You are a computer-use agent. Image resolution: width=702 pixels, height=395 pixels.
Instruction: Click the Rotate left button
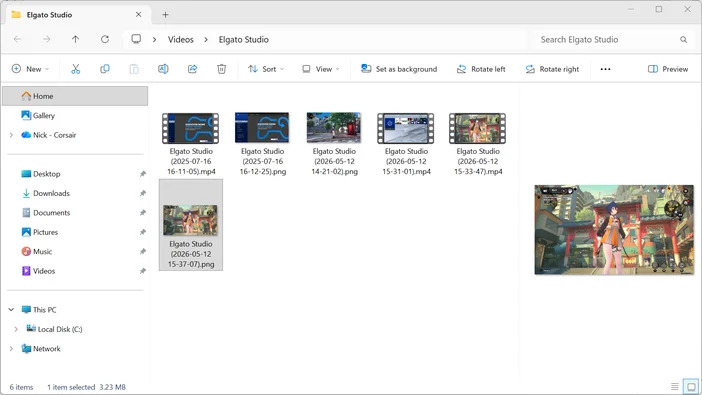pyautogui.click(x=481, y=69)
